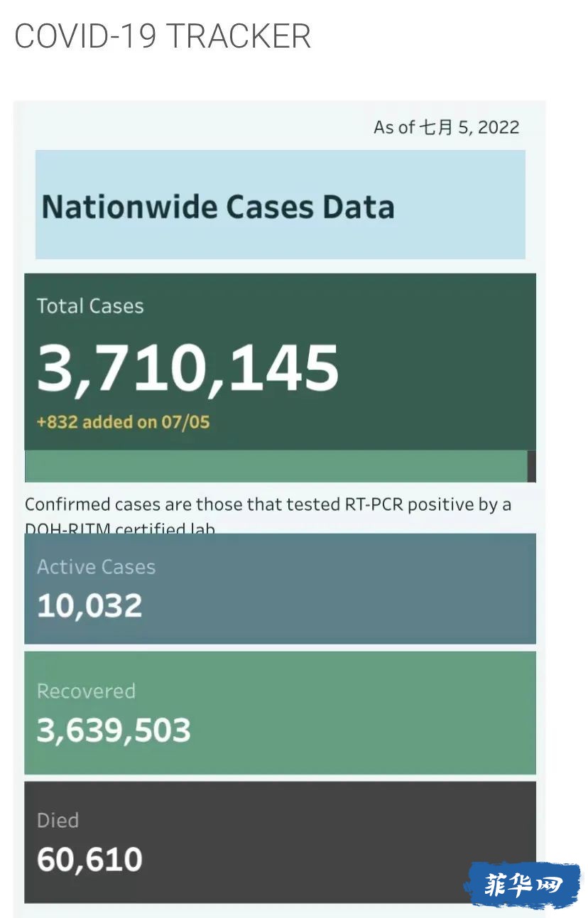
Task: Select the Recovered label text
Action: 86,691
